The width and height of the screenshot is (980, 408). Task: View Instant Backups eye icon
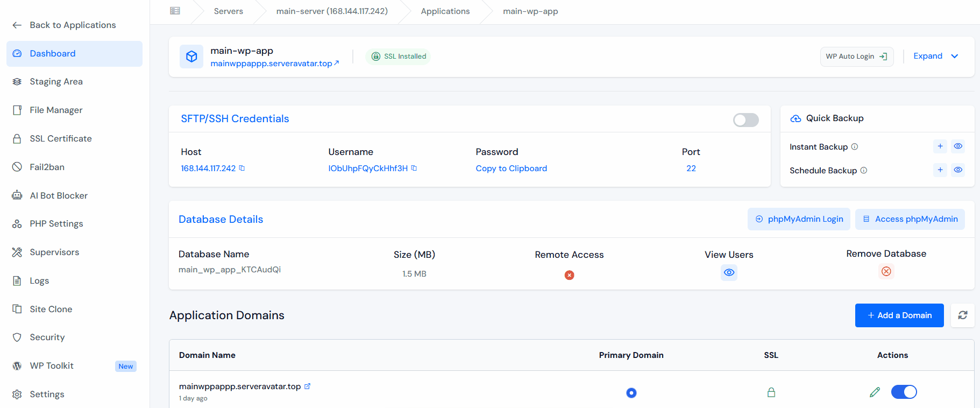(958, 146)
